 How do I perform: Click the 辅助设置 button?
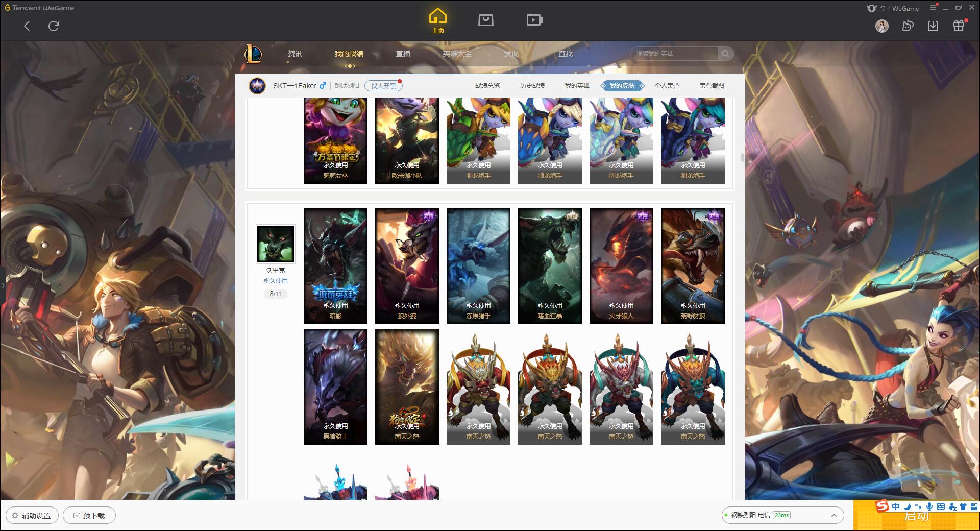[x=32, y=515]
